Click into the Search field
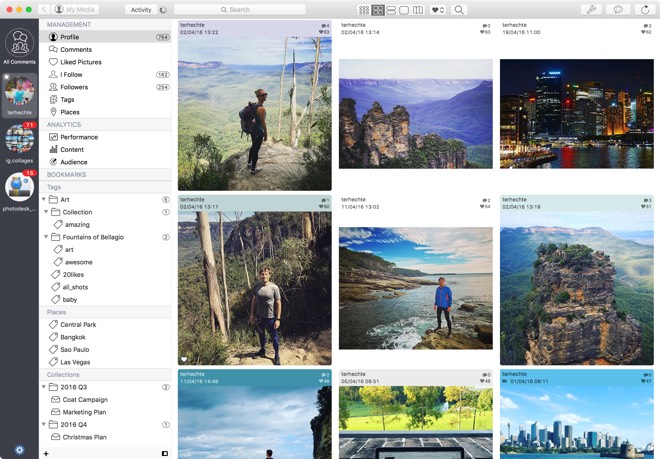This screenshot has height=459, width=660. click(240, 9)
